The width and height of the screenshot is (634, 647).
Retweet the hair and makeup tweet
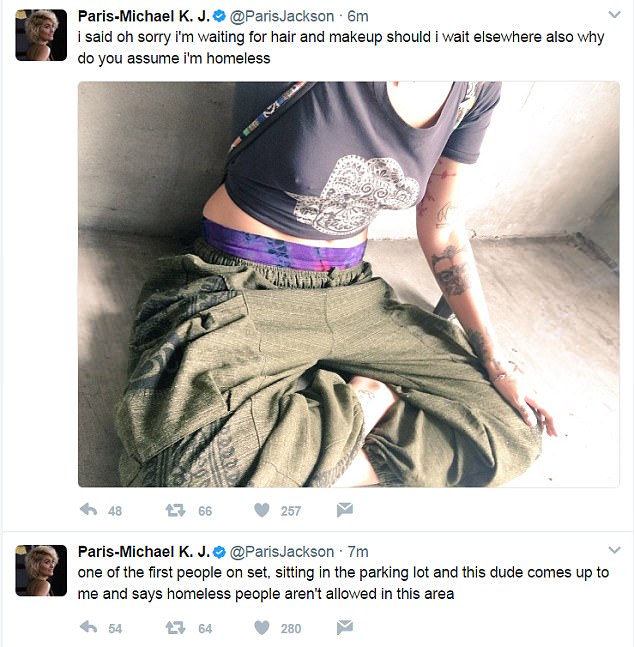[175, 510]
